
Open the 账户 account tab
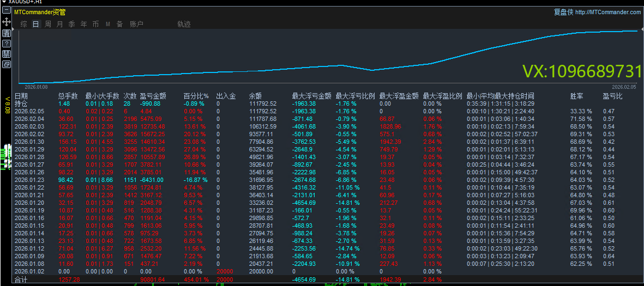pos(136,24)
